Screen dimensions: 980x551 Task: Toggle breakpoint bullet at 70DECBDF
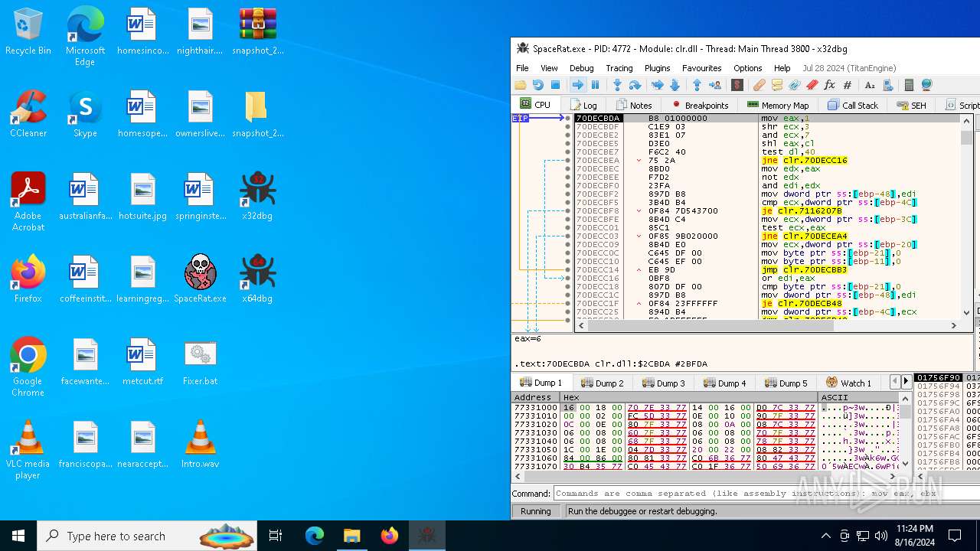pyautogui.click(x=567, y=127)
